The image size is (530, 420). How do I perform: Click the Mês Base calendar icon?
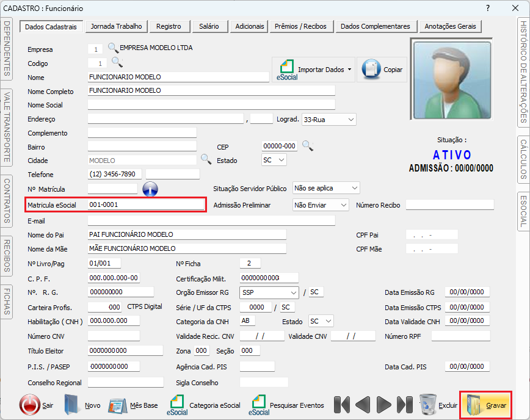(117, 405)
